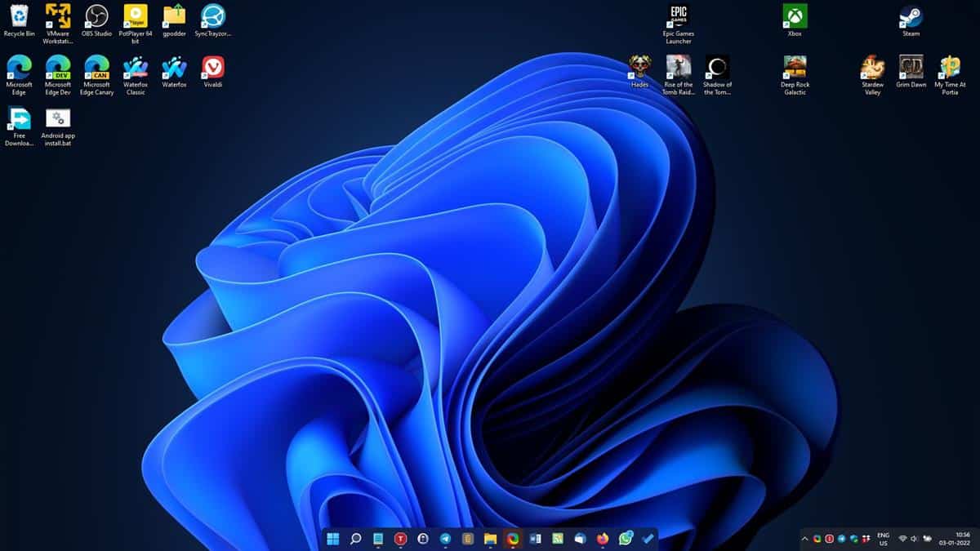Select the VMware Workstation shortcut
The width and height of the screenshot is (980, 551).
click(57, 24)
